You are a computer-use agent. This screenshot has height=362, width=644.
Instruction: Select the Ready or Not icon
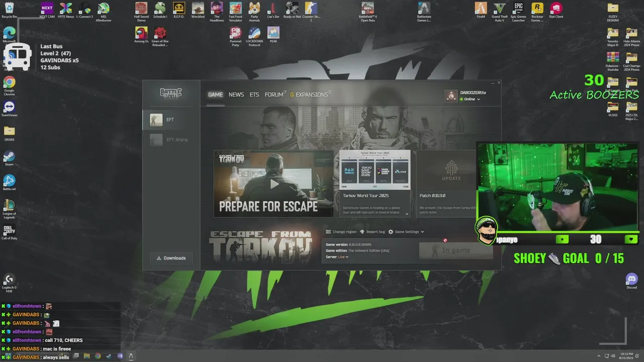(x=292, y=11)
